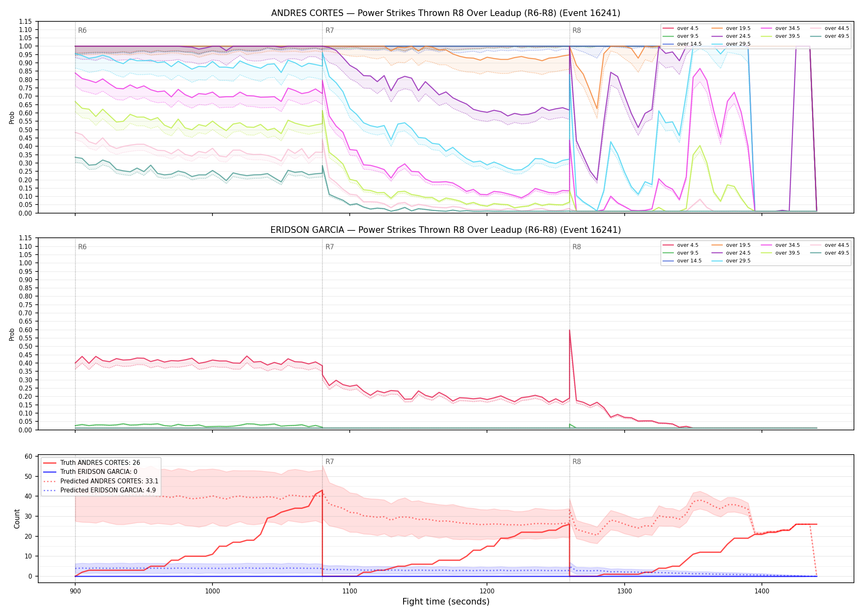Click the R8 marker in Count chart
Image resolution: width=863 pixels, height=616 pixels.
click(577, 462)
